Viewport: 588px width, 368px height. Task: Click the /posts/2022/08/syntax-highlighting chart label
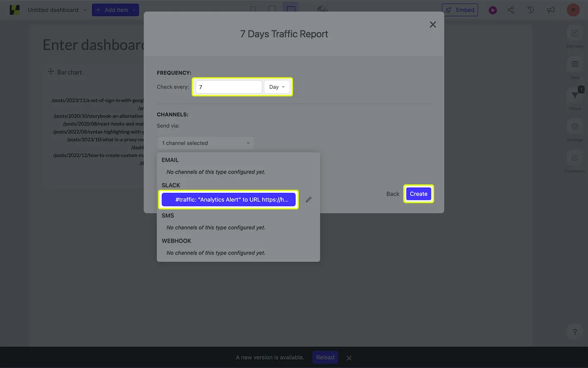click(x=98, y=132)
